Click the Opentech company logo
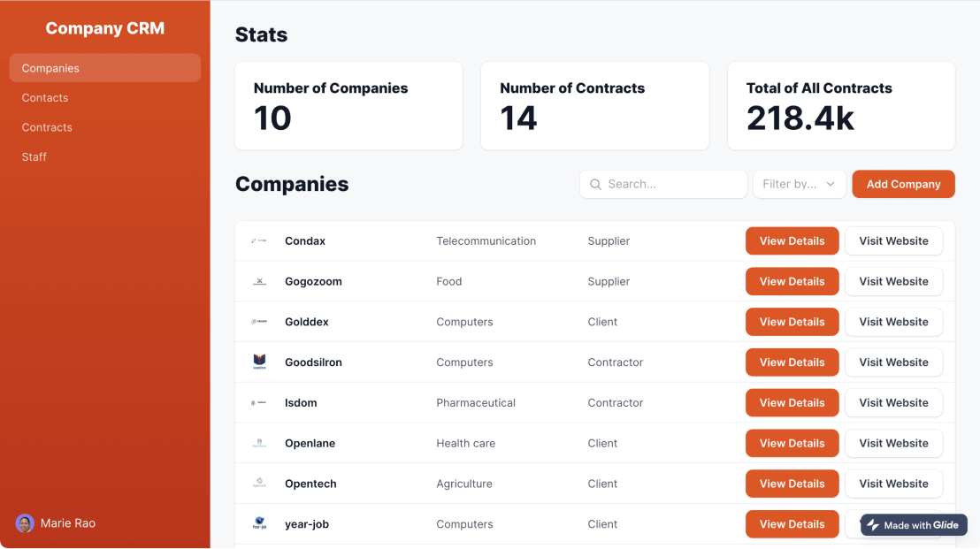This screenshot has width=980, height=549. [259, 484]
